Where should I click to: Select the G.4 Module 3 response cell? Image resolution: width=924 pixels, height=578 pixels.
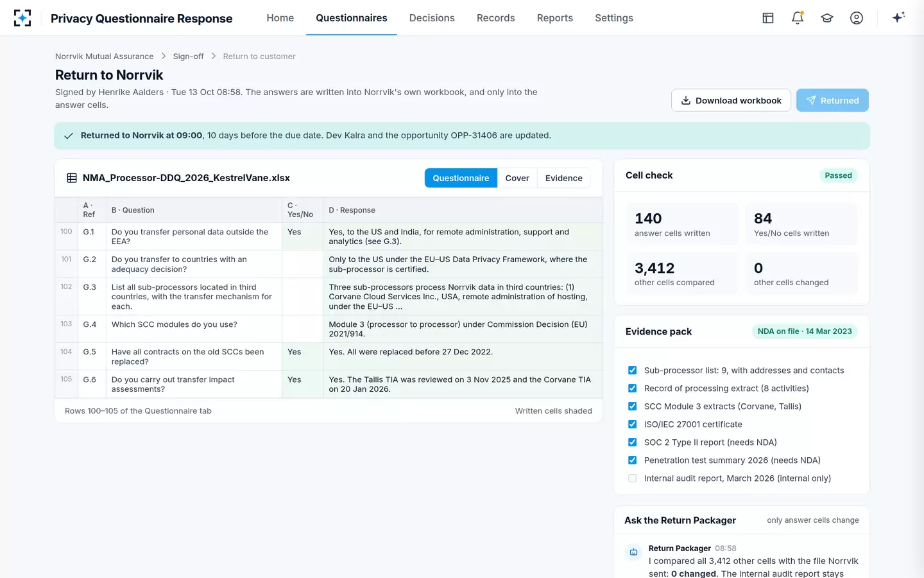coord(463,329)
